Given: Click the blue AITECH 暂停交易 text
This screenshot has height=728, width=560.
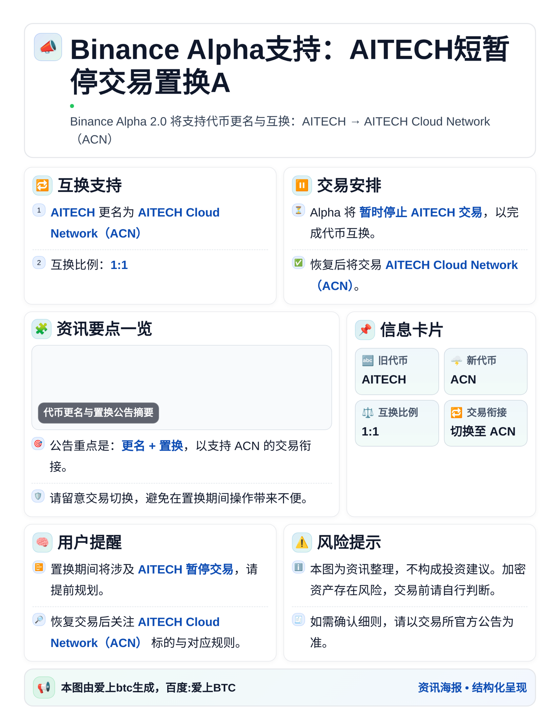Looking at the screenshot, I should click(x=185, y=569).
